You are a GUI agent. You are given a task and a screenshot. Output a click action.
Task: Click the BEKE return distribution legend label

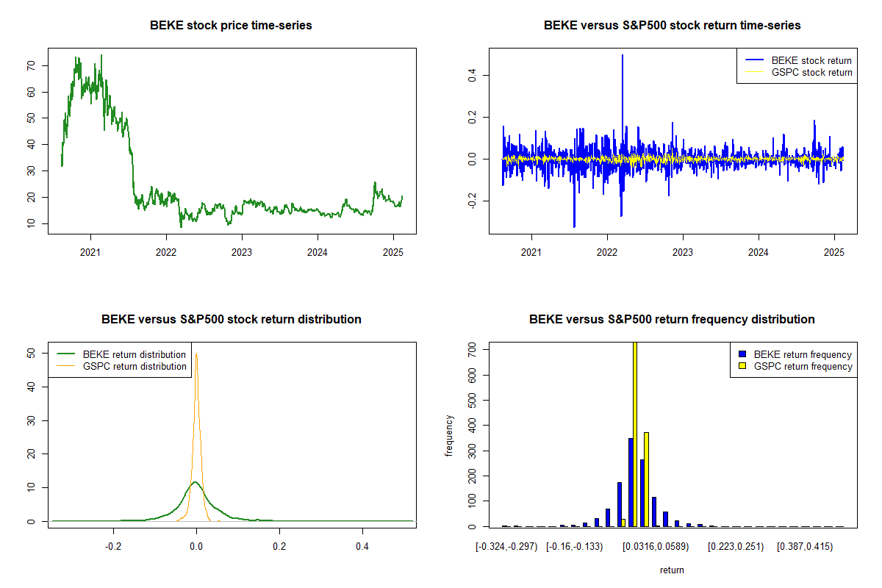pyautogui.click(x=135, y=354)
